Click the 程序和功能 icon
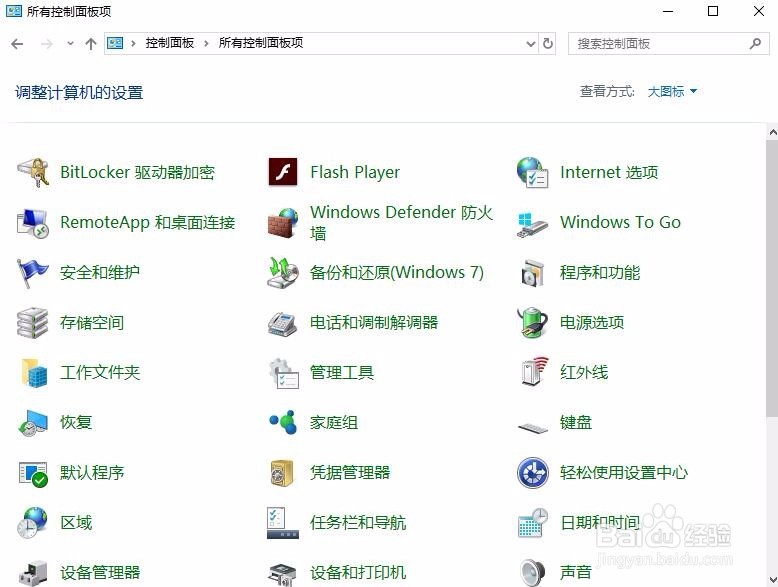778x587 pixels. click(x=532, y=272)
